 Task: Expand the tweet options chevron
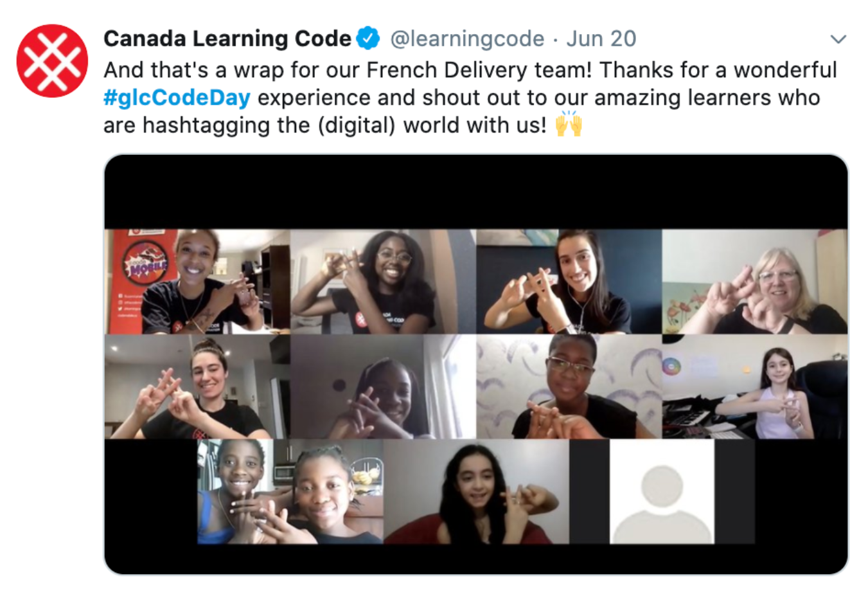(x=838, y=39)
